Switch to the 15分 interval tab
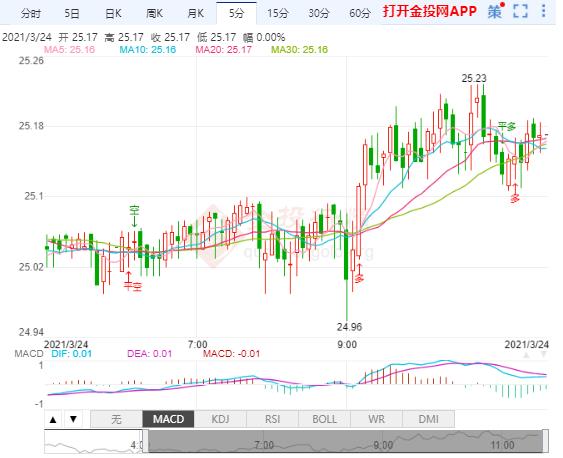Viewport: 563px width, 458px height. [x=278, y=13]
